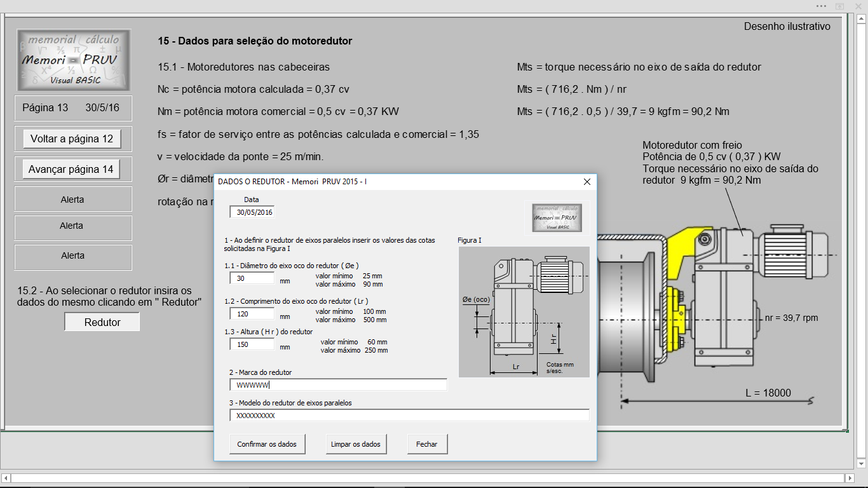Click the nr = 39,7 rpm label
Screen dimensions: 868x488
coord(792,318)
